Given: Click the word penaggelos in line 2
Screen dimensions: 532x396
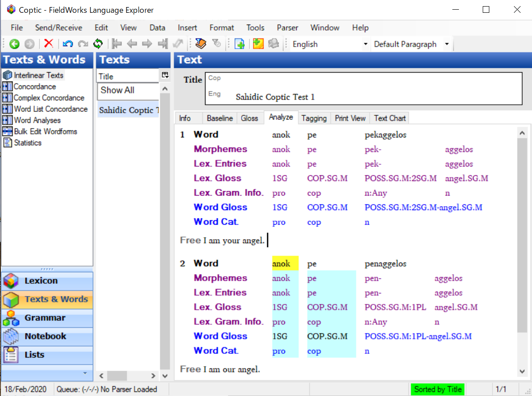Looking at the screenshot, I should tap(385, 264).
